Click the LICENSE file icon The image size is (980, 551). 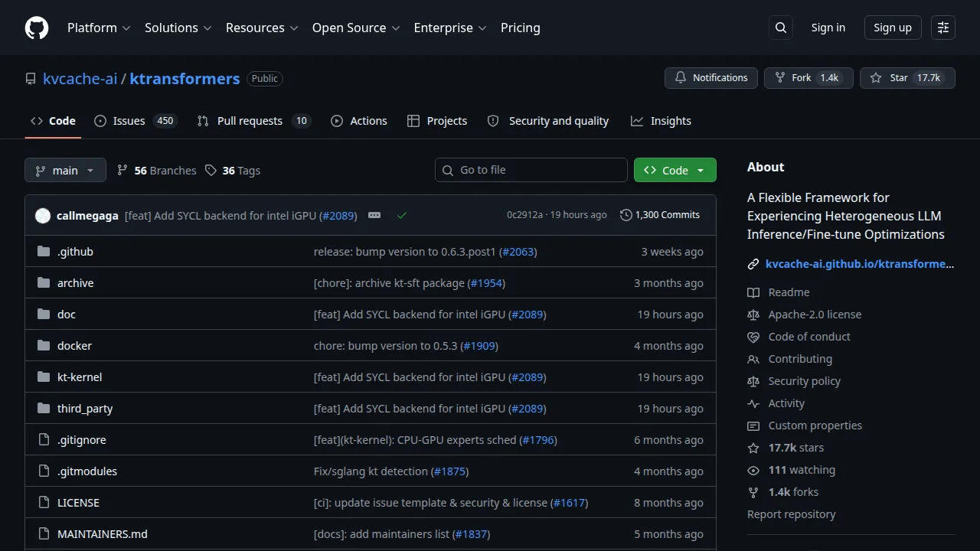click(44, 503)
